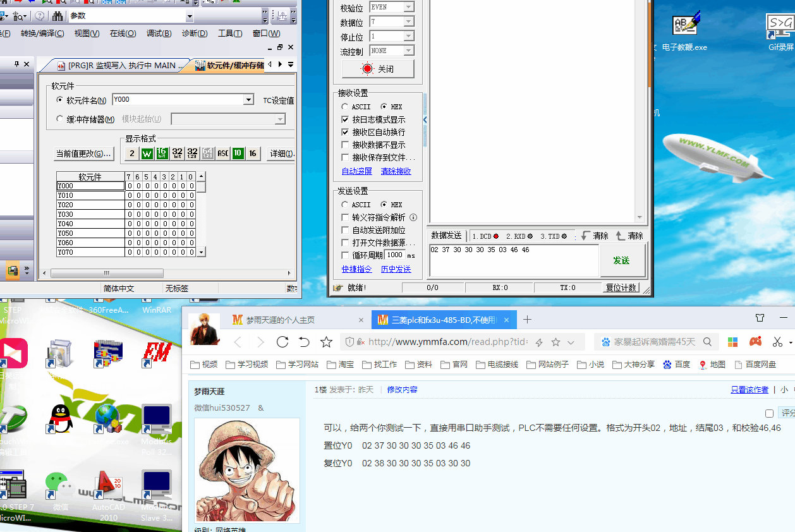Open the 诊断(D) menu

[195, 33]
